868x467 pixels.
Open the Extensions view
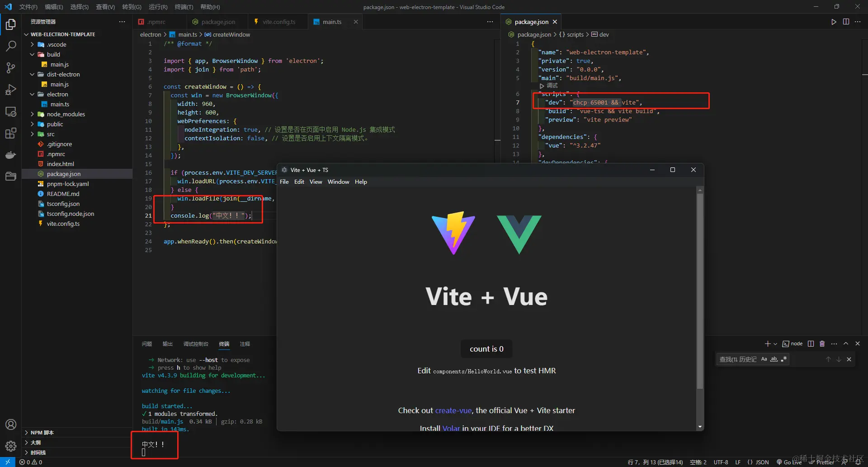click(x=11, y=133)
